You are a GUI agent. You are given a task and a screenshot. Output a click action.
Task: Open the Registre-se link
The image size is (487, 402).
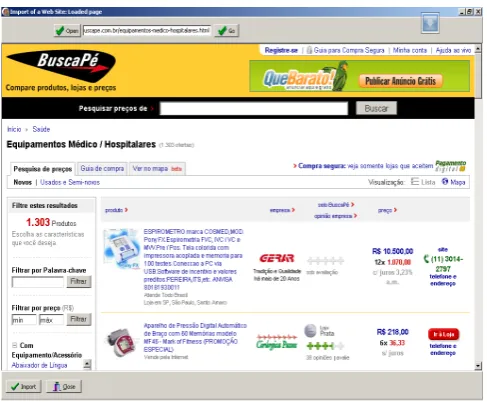coord(281,50)
